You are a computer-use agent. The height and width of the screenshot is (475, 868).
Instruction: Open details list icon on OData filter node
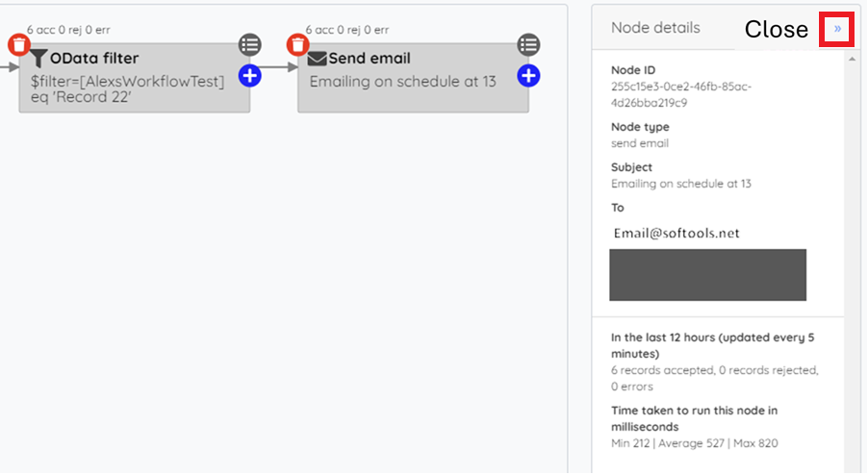(x=250, y=45)
